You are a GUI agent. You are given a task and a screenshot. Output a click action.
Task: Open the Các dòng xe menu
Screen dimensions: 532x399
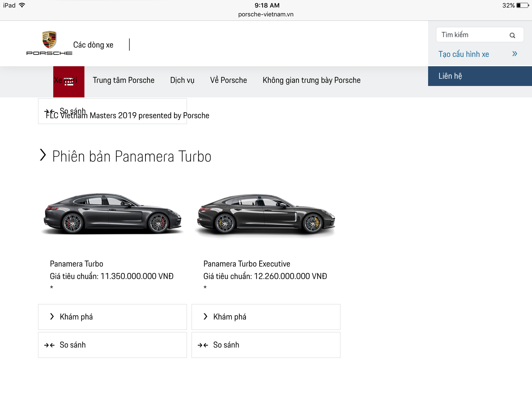click(x=93, y=45)
